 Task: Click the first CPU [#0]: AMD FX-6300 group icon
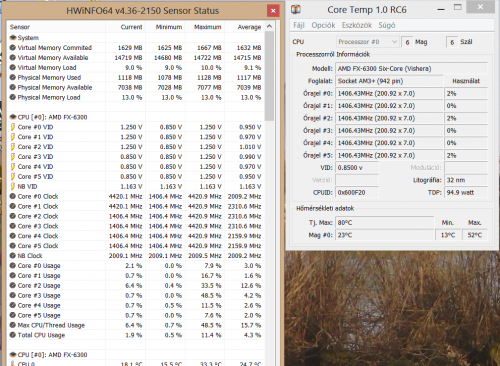(x=13, y=117)
